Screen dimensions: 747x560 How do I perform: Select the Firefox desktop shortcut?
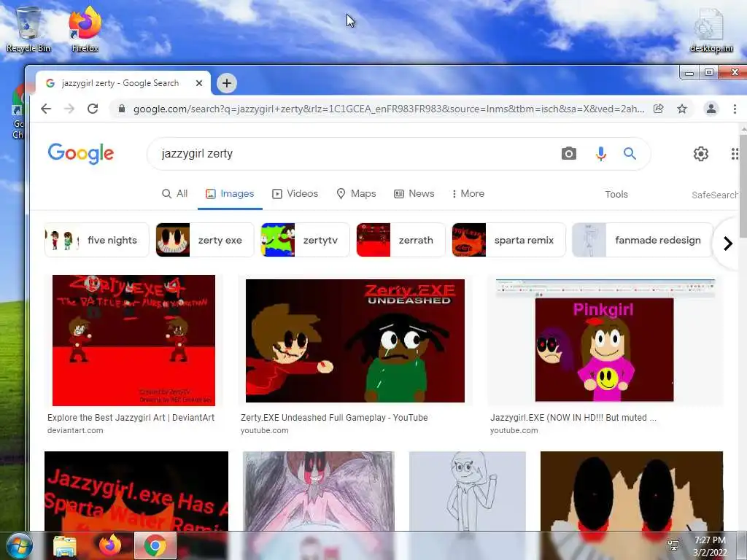(85, 29)
